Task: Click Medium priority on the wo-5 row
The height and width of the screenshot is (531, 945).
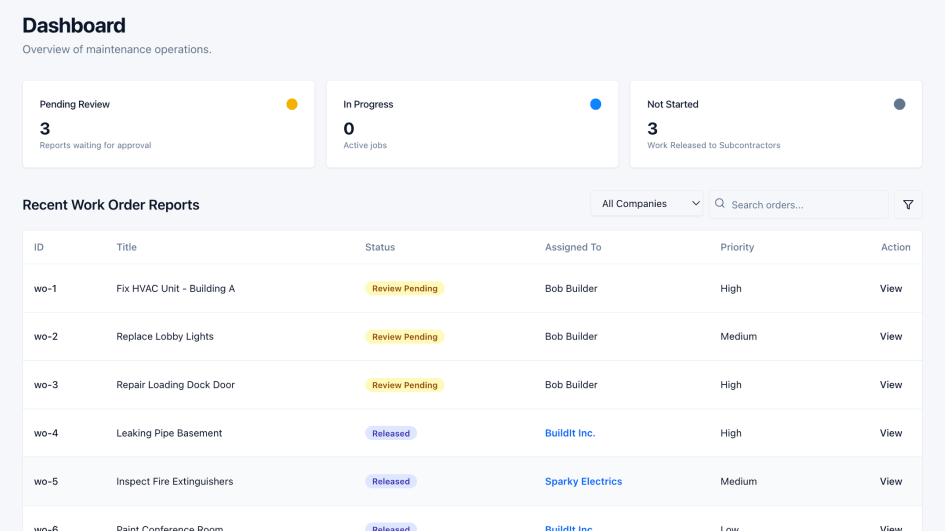Action: point(738,481)
